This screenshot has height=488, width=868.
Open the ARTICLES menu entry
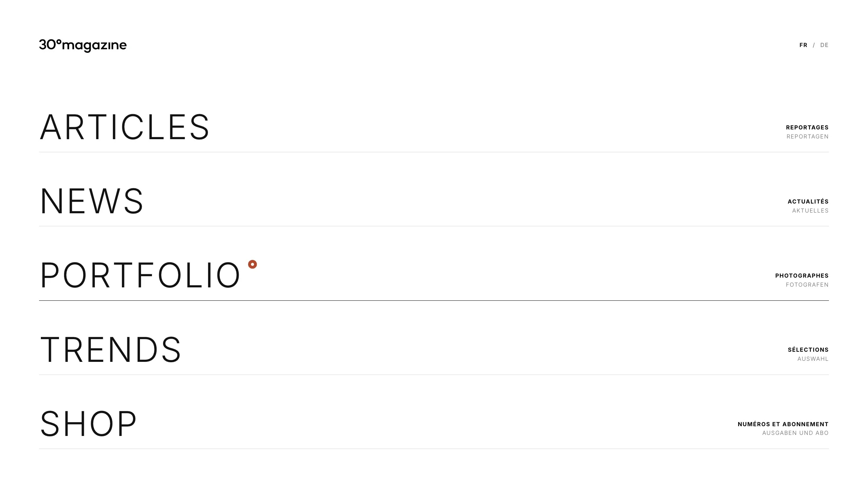(125, 127)
